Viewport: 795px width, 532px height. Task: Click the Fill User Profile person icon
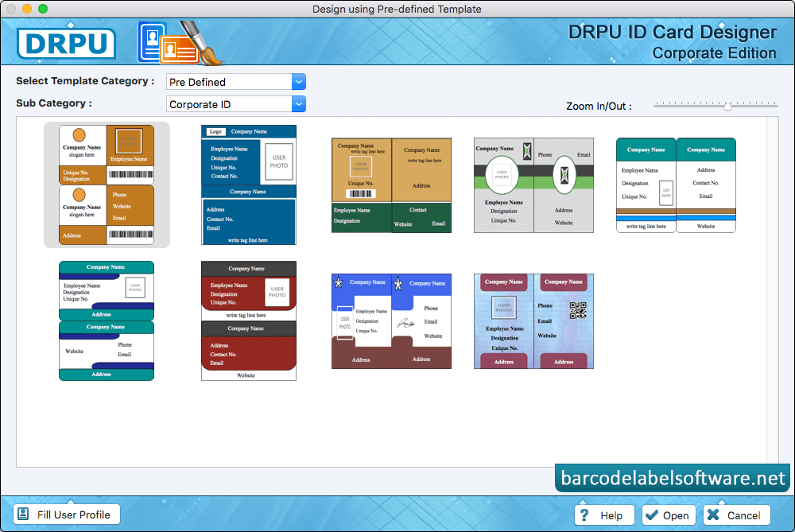[x=23, y=515]
